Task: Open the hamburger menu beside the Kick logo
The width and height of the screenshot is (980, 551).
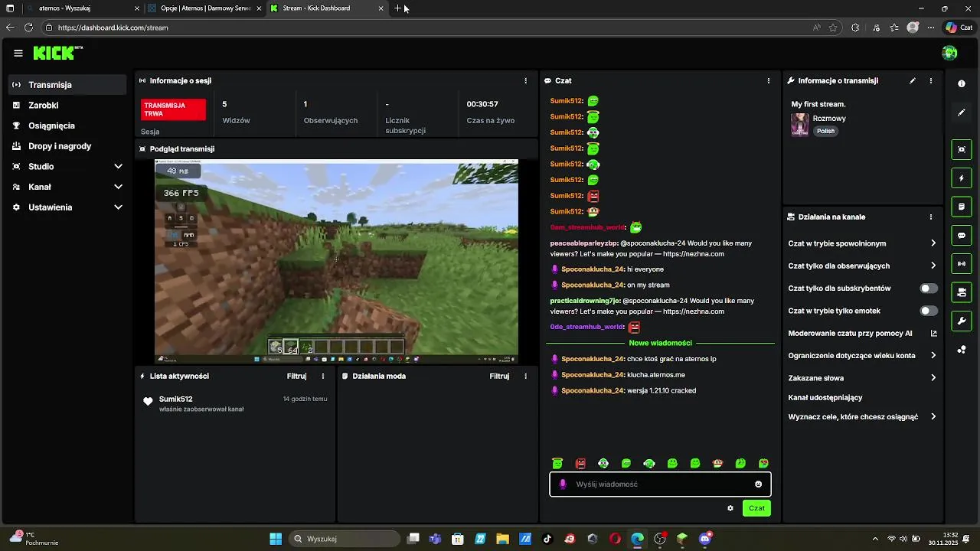Action: click(x=18, y=53)
